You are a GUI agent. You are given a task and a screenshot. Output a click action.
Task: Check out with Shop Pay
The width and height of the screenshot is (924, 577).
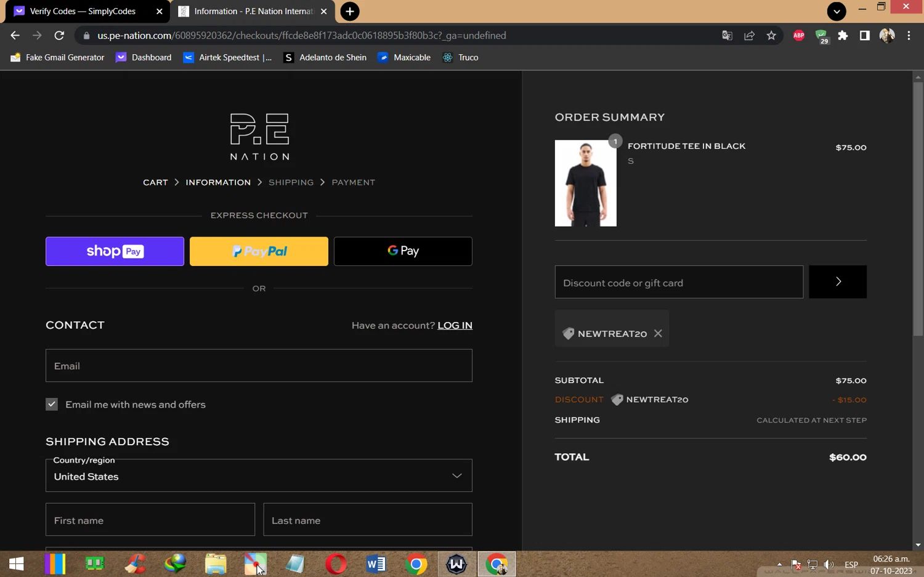[x=115, y=251]
